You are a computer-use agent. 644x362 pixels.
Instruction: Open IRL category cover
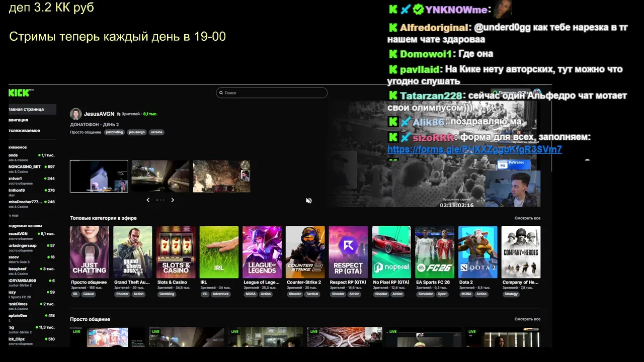(x=219, y=252)
